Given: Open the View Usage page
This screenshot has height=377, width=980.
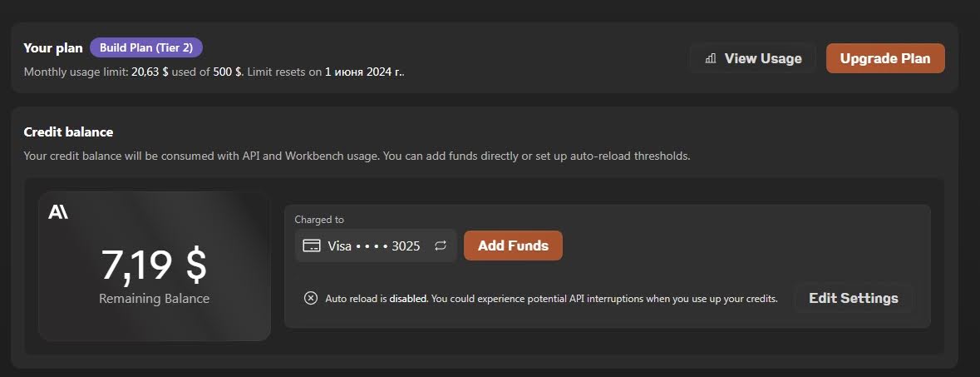Looking at the screenshot, I should (753, 58).
